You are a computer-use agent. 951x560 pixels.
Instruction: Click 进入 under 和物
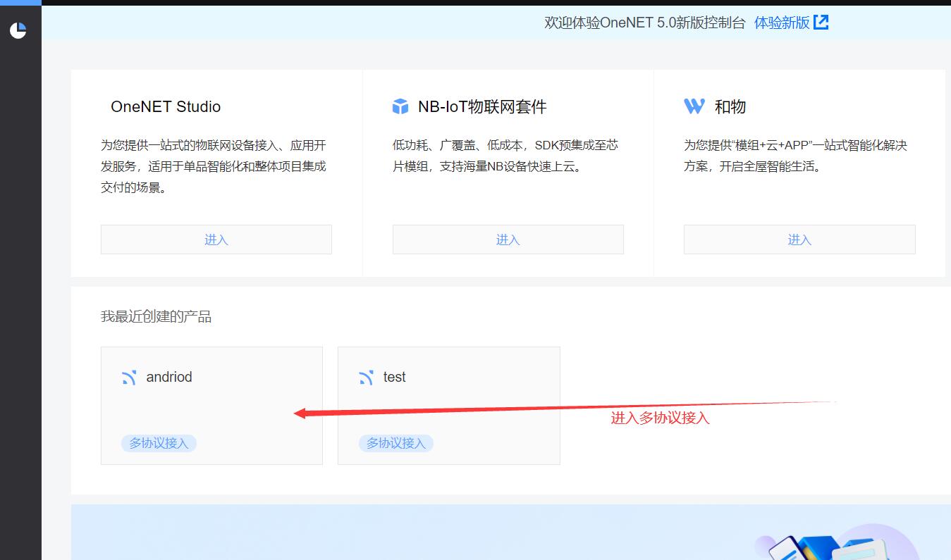(799, 239)
